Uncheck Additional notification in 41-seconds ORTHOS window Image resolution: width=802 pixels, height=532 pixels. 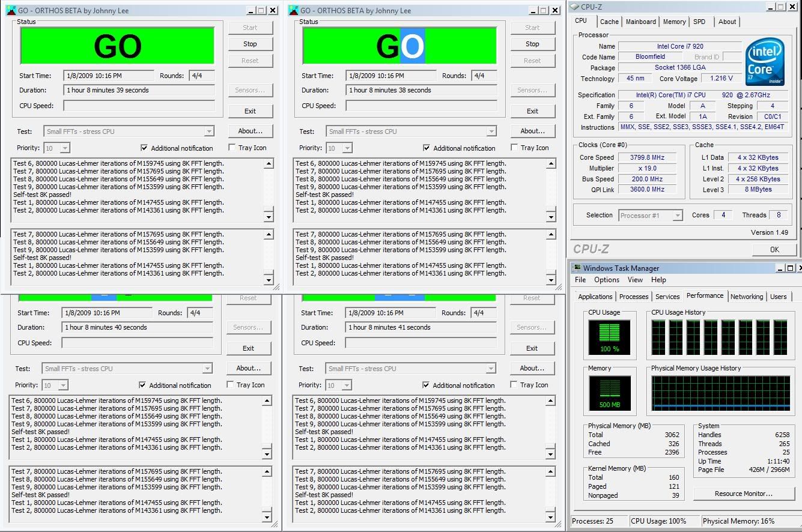(x=426, y=385)
